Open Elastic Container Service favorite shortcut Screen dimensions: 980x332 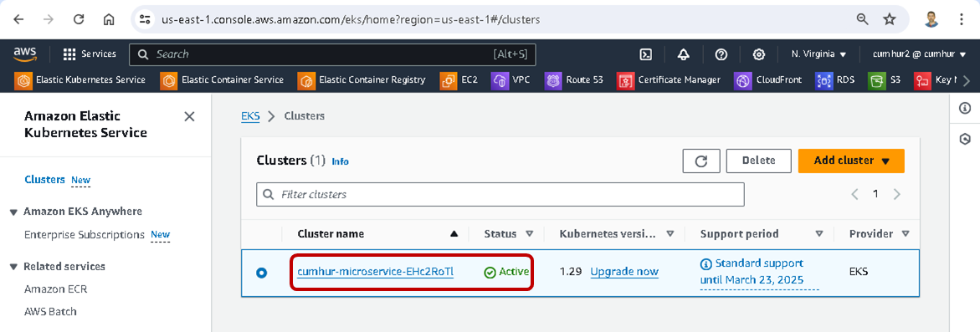point(223,80)
